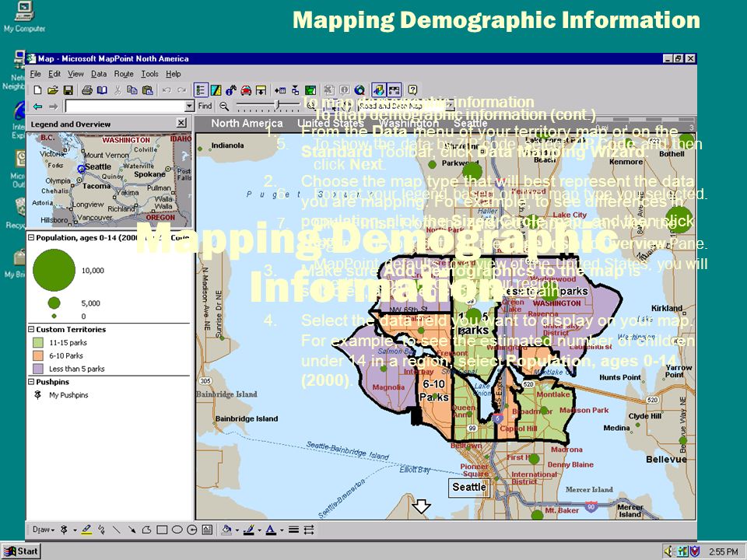Go back with the teal left arrow
Image resolution: width=747 pixels, height=560 pixels.
click(x=37, y=107)
